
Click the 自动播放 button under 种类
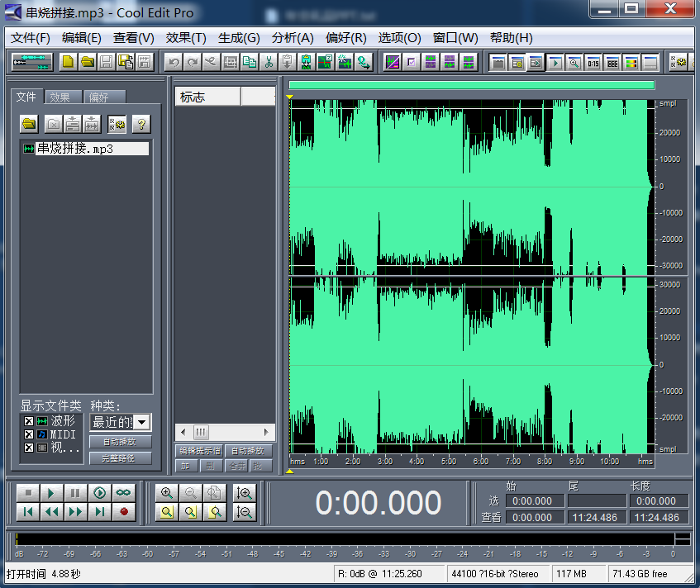point(121,442)
